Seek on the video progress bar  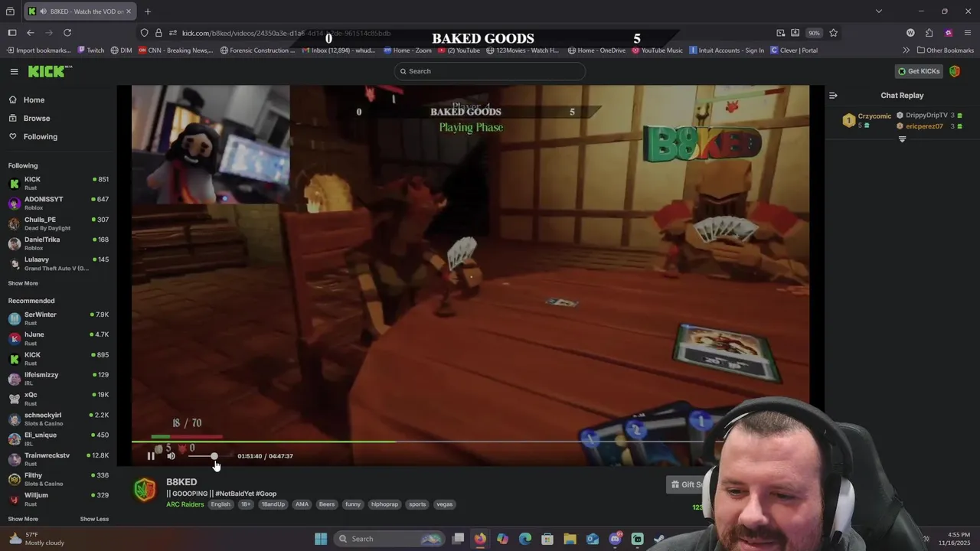click(470, 442)
